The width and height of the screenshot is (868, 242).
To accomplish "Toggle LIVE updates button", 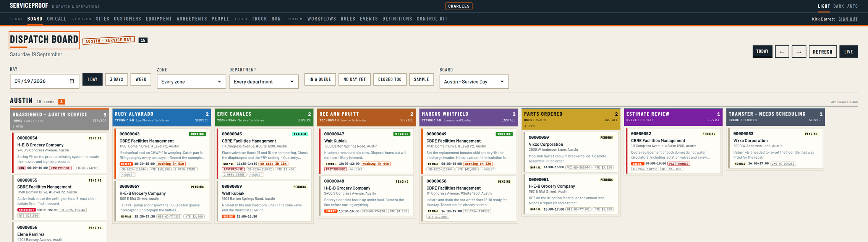I will coord(849,52).
